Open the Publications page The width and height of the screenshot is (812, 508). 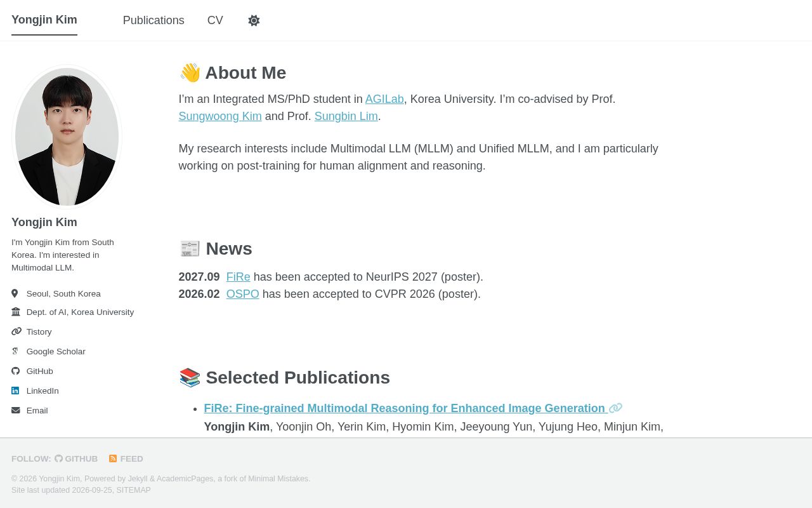(154, 20)
